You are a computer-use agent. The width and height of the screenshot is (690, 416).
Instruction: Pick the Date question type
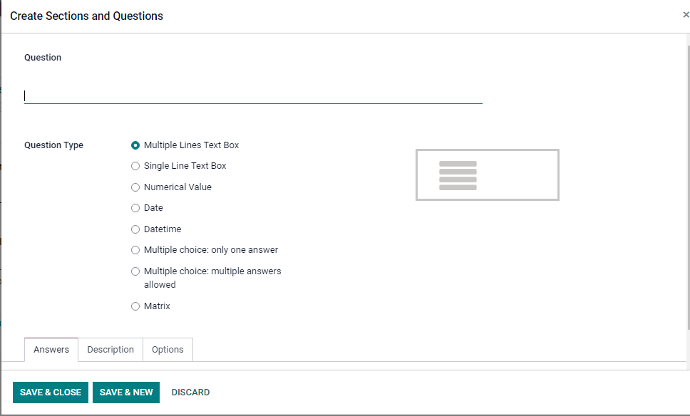tap(136, 208)
